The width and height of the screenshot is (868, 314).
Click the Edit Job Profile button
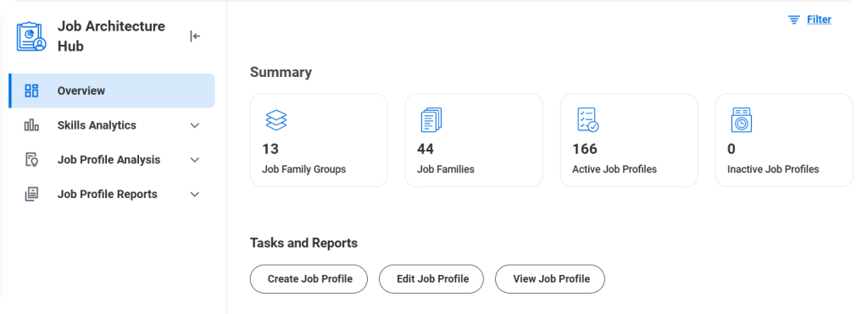[431, 278]
